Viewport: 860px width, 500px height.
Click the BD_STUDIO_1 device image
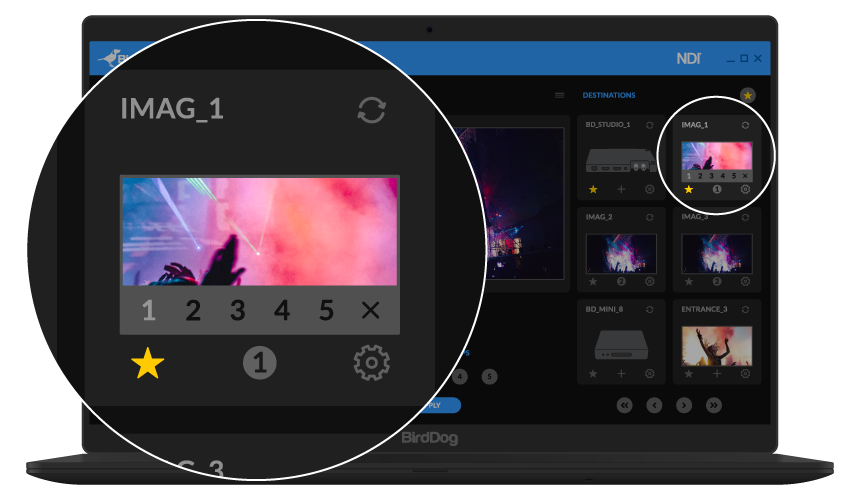click(x=621, y=160)
